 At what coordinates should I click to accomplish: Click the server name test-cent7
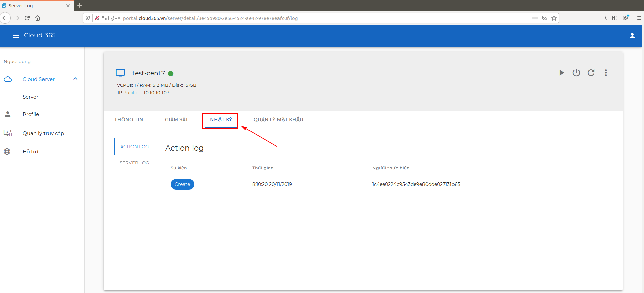[148, 73]
